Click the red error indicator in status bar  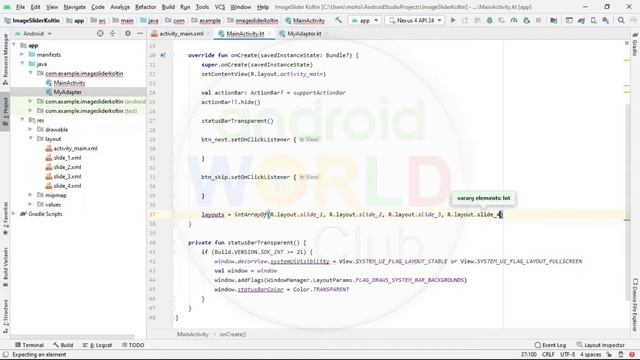(632, 354)
